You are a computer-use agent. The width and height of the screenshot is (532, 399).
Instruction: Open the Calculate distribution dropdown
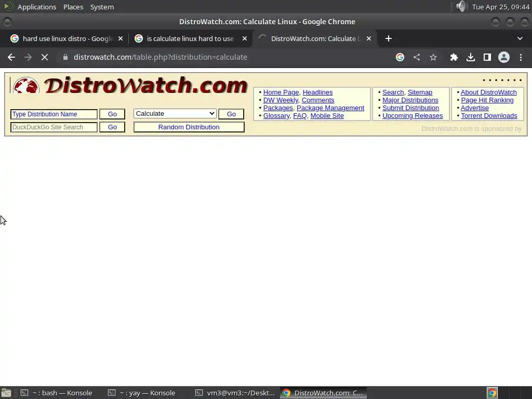(x=175, y=114)
